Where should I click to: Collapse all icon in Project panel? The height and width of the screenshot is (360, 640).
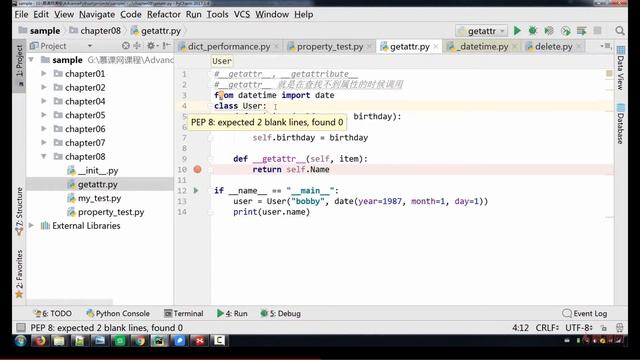(137, 46)
